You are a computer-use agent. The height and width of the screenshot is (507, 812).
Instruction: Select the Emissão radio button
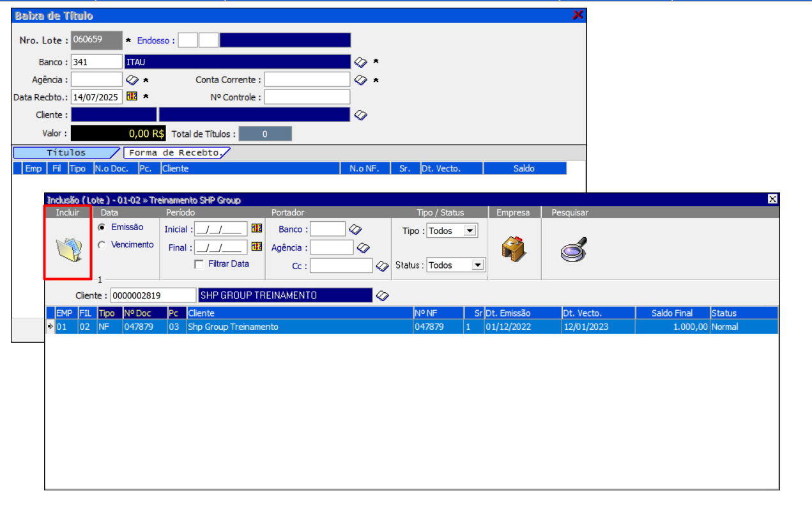[102, 228]
